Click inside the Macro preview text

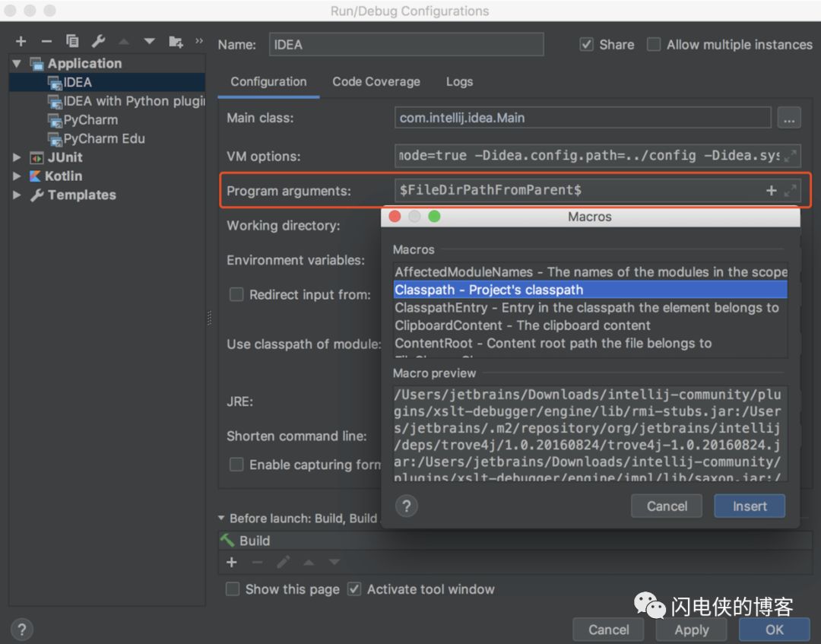click(590, 433)
